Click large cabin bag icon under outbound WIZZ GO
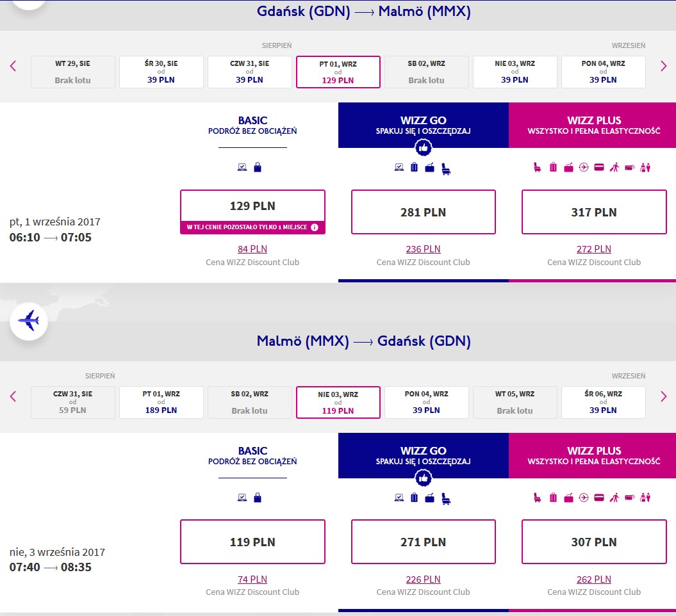This screenshot has height=616, width=676. tap(430, 168)
